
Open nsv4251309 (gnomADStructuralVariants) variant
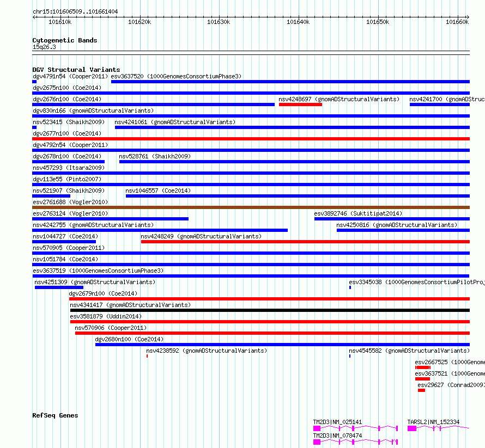pyautogui.click(x=95, y=282)
